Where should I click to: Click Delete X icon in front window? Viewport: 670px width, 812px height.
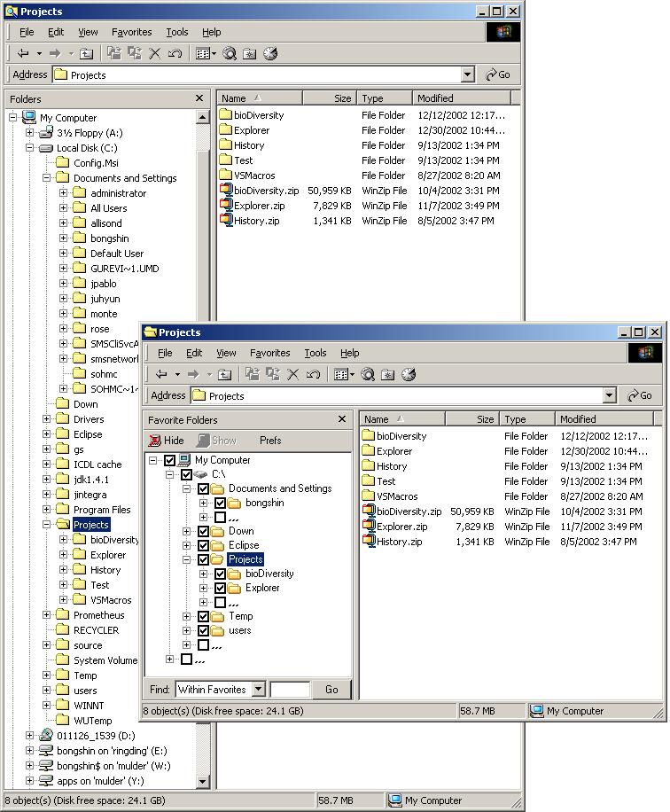coord(293,374)
